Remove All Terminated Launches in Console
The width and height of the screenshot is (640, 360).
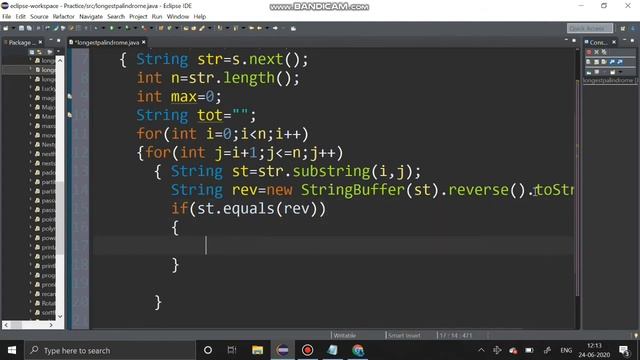click(604, 52)
